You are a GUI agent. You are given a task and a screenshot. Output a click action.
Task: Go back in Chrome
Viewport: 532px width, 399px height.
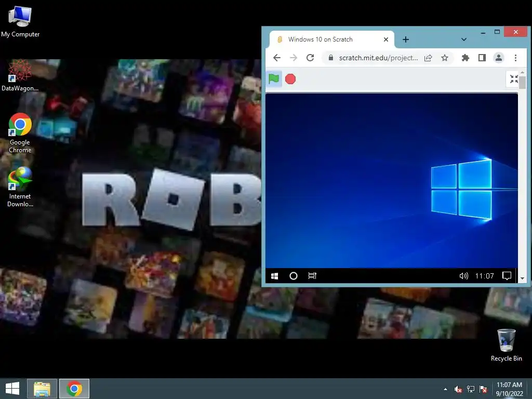point(277,58)
